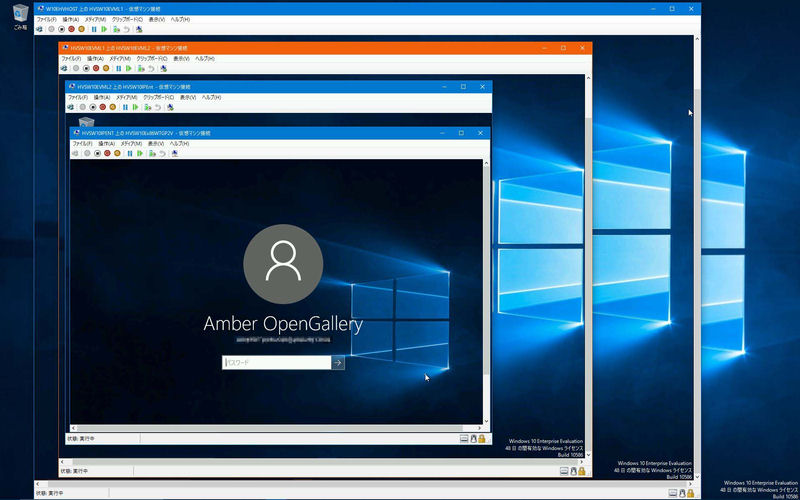Click green Reset icon in orange window
This screenshot has height=500, width=800.
[129, 68]
